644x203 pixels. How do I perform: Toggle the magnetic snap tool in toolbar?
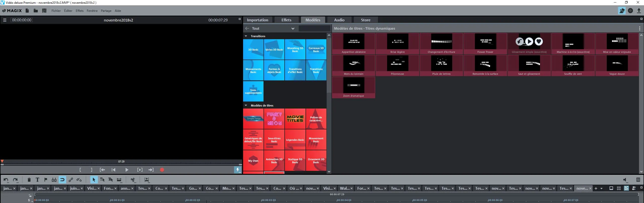coord(62,180)
